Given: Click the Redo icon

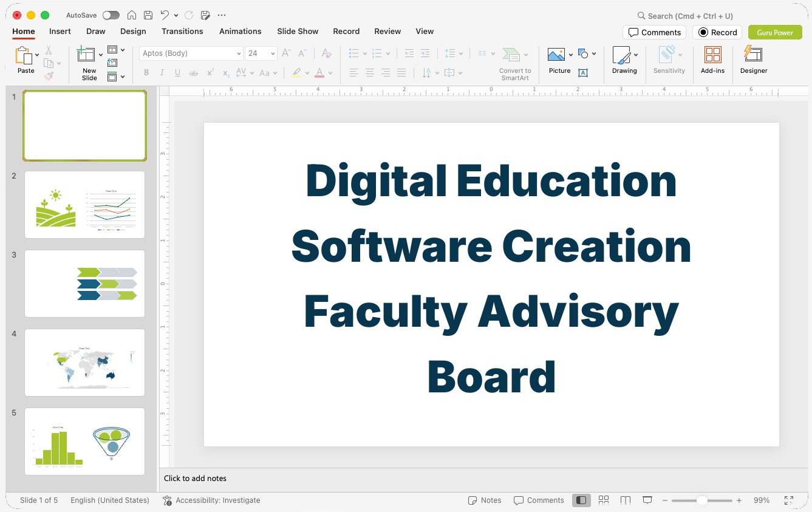Looking at the screenshot, I should (x=189, y=15).
